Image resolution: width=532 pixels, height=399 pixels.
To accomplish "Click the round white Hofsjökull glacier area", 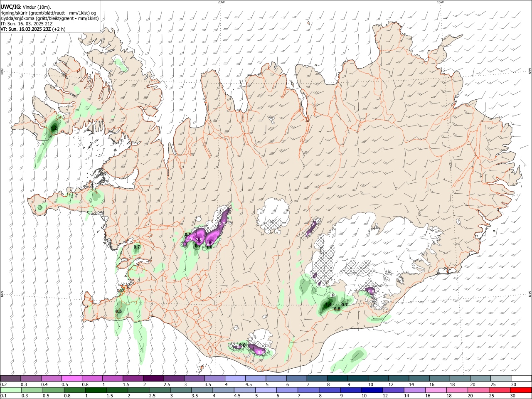I will 273,215.
